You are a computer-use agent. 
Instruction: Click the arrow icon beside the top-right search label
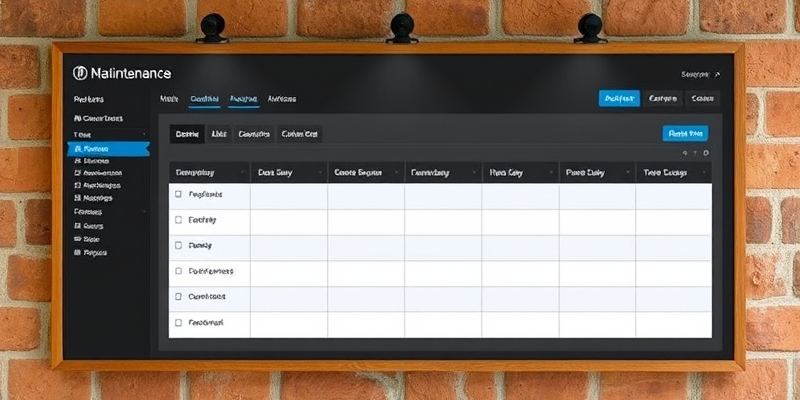pos(717,74)
